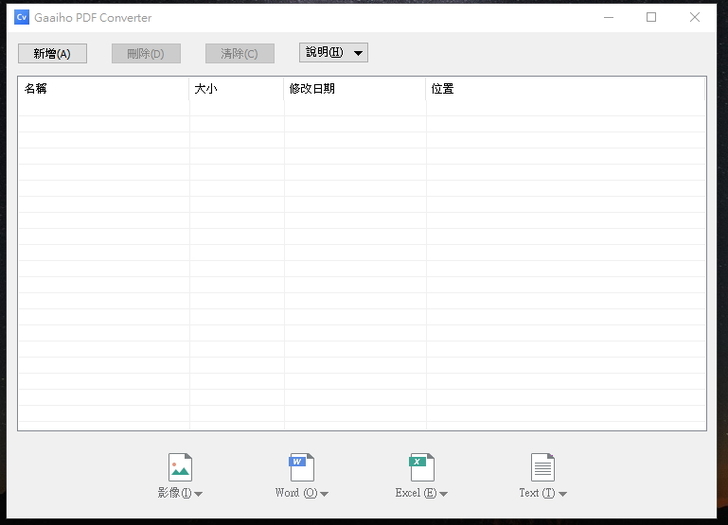This screenshot has height=525, width=728.
Task: Sort by the 大小 column header
Action: [x=236, y=89]
